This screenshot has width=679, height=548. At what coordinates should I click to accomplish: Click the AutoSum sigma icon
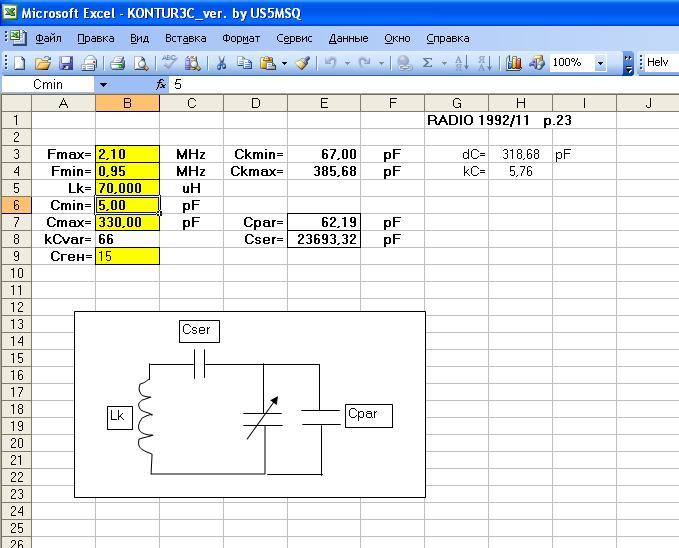pos(427,63)
